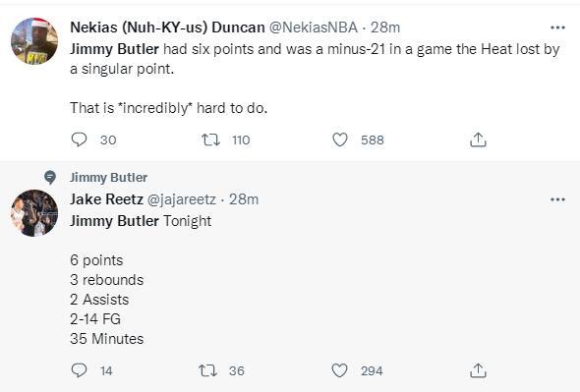Open the Jake Reetz display name
Screen dimensions: 580x392
point(106,199)
